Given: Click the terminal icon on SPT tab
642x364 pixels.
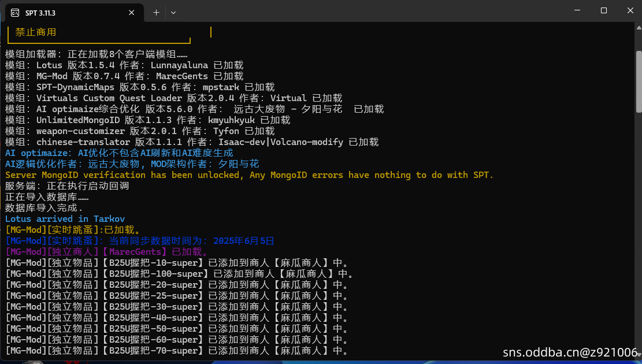Looking at the screenshot, I should pyautogui.click(x=15, y=13).
